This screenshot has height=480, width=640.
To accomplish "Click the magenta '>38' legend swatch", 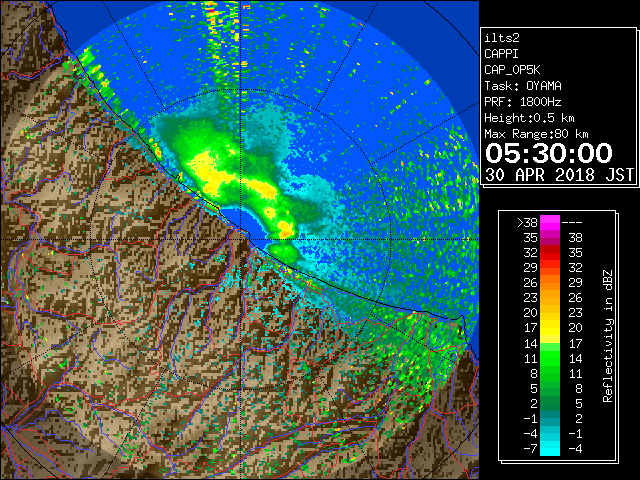I will pos(550,223).
